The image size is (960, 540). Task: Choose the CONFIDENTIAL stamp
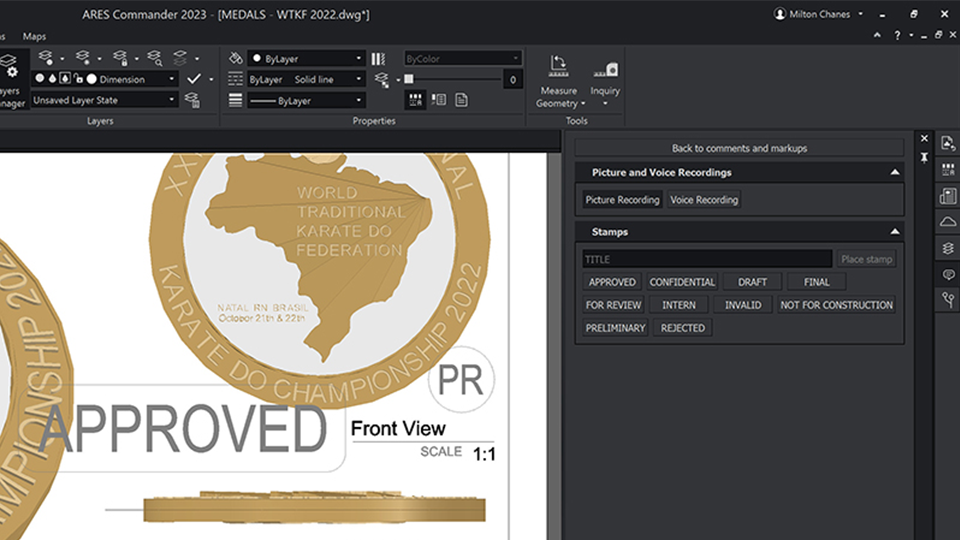(682, 282)
